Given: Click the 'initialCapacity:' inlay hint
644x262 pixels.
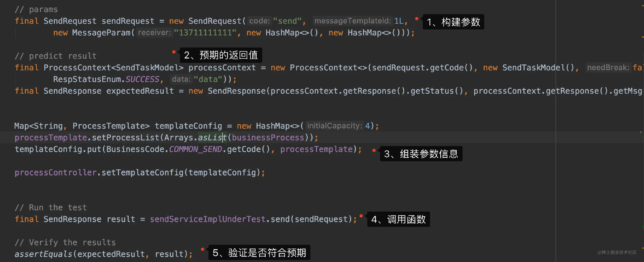Looking at the screenshot, I should (334, 126).
